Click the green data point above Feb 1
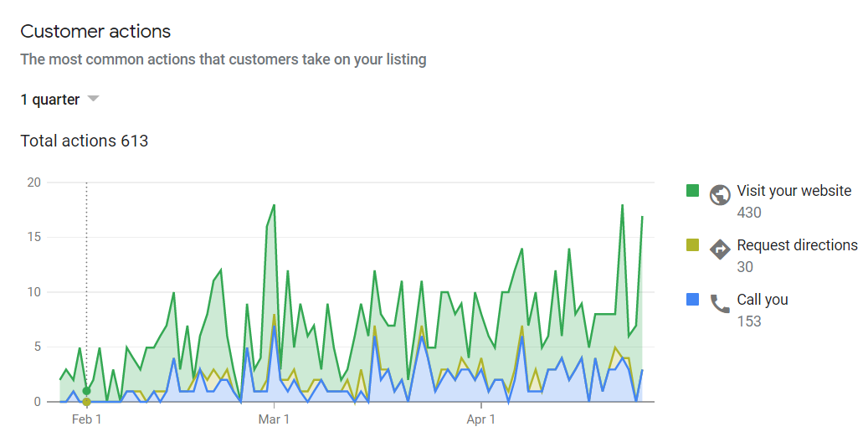The image size is (868, 437). coord(86,390)
